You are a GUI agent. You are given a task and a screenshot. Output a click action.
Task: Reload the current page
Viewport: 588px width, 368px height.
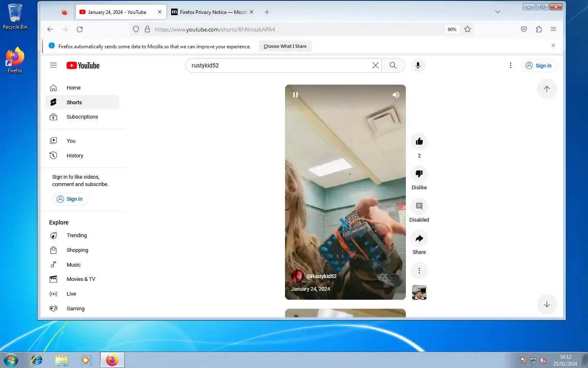pyautogui.click(x=80, y=29)
